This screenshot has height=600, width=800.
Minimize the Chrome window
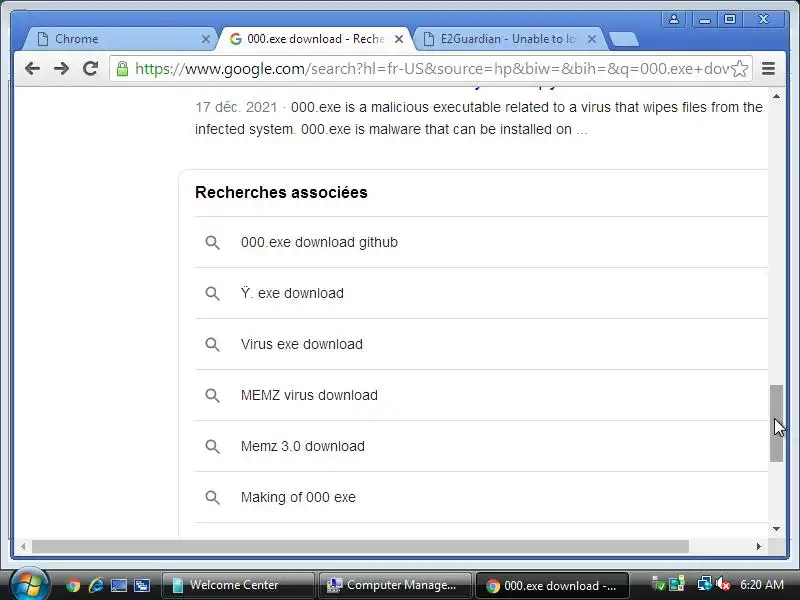705,19
